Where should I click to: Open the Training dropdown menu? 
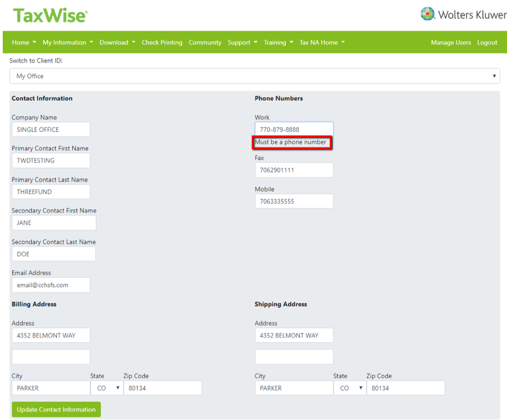click(278, 42)
